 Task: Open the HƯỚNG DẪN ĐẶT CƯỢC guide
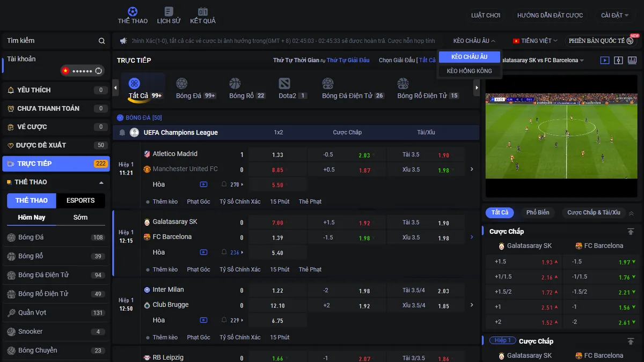point(550,16)
